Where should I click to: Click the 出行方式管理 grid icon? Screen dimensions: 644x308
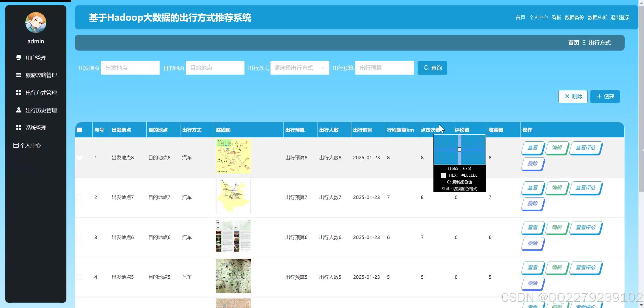[19, 93]
